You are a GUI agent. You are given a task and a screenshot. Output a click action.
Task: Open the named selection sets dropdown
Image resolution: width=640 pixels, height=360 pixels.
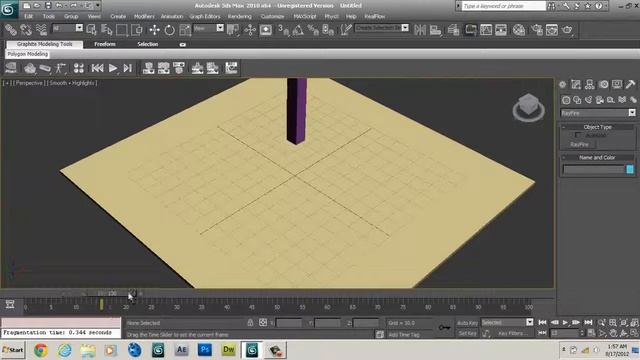coord(405,28)
